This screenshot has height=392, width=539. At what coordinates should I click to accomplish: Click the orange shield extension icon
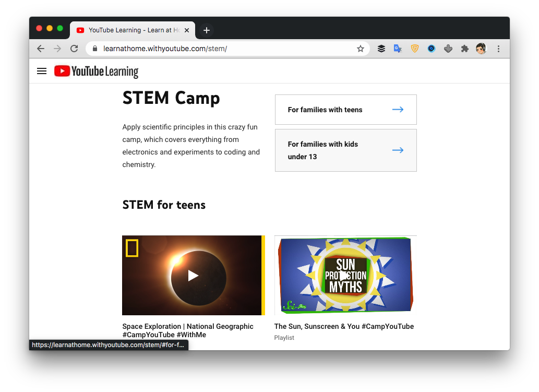415,49
